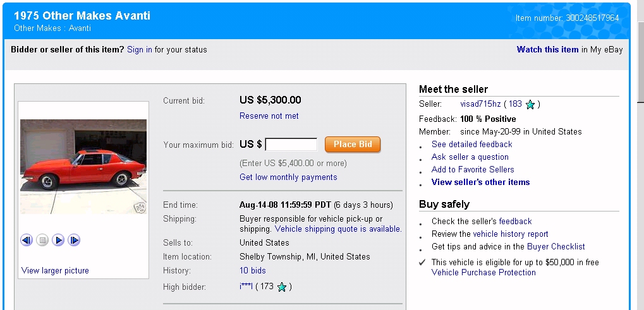Open seller visad715hz profile link
This screenshot has height=310, width=644.
click(x=480, y=104)
